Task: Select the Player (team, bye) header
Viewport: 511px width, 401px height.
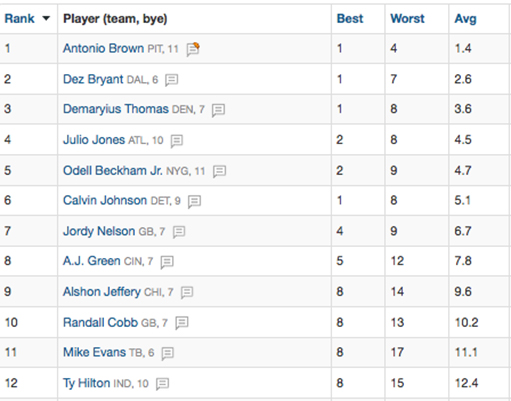Action: click(x=115, y=19)
